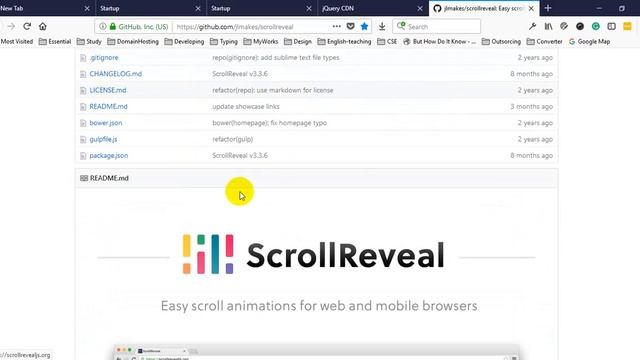640x360 pixels.
Task: Open the MyWorks bookmarks folder
Action: (261, 42)
